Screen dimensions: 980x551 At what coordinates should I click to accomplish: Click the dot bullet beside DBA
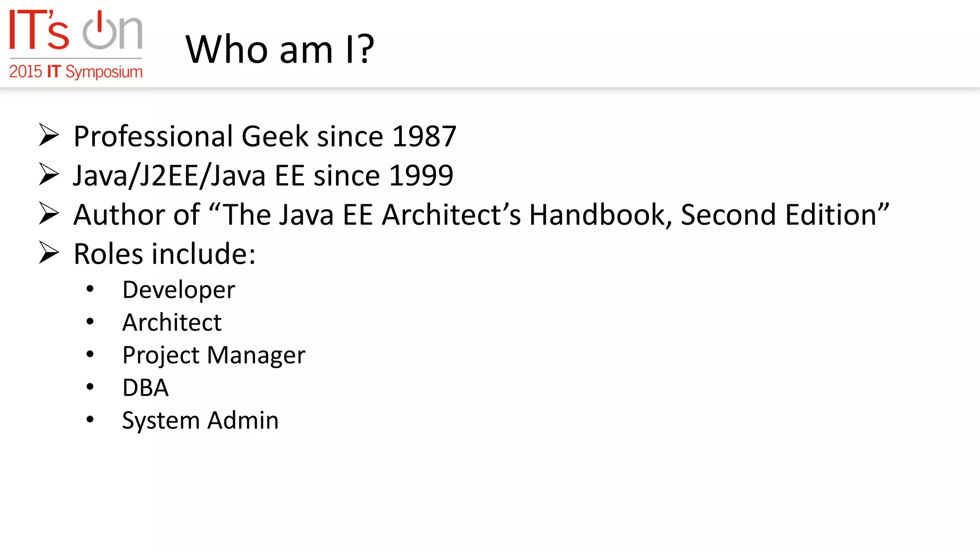pos(90,387)
